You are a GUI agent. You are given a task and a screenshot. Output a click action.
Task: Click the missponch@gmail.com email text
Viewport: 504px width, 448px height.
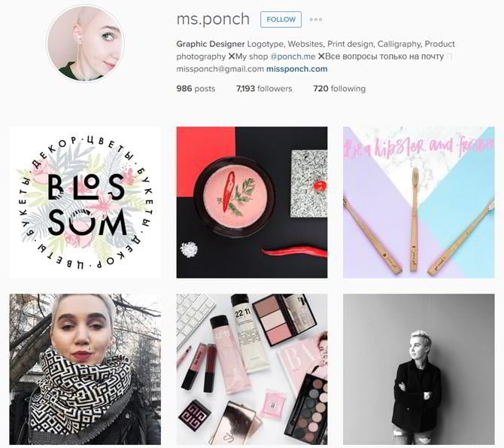(x=220, y=69)
